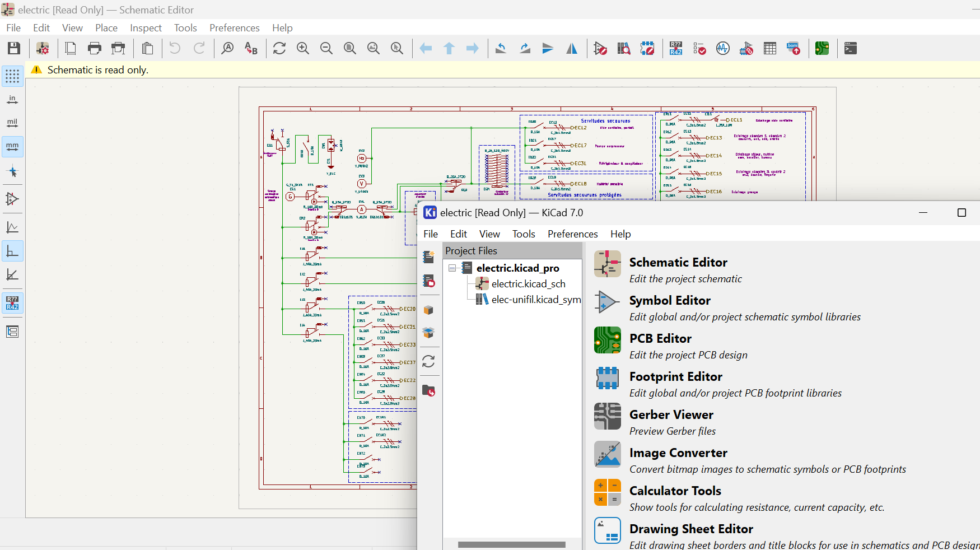Open the Place menu
Image resolution: width=980 pixels, height=550 pixels.
(x=106, y=28)
